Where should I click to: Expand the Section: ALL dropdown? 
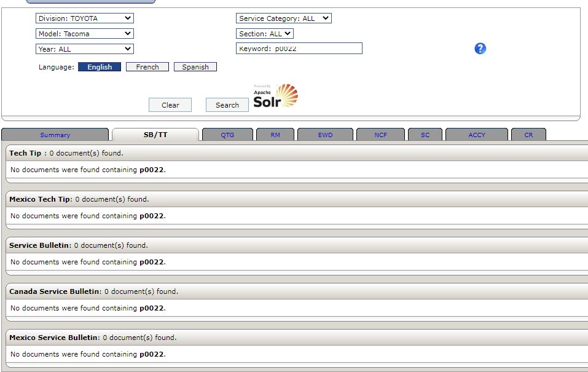[x=265, y=33]
